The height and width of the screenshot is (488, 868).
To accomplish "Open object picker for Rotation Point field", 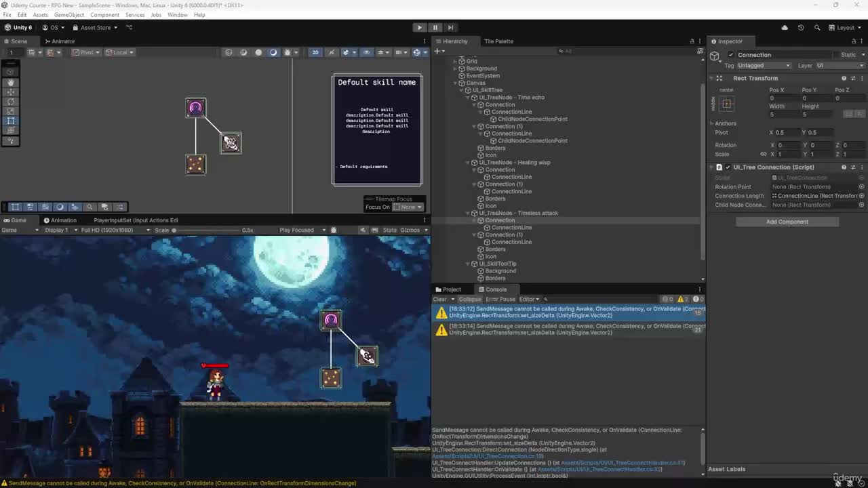I will click(861, 187).
